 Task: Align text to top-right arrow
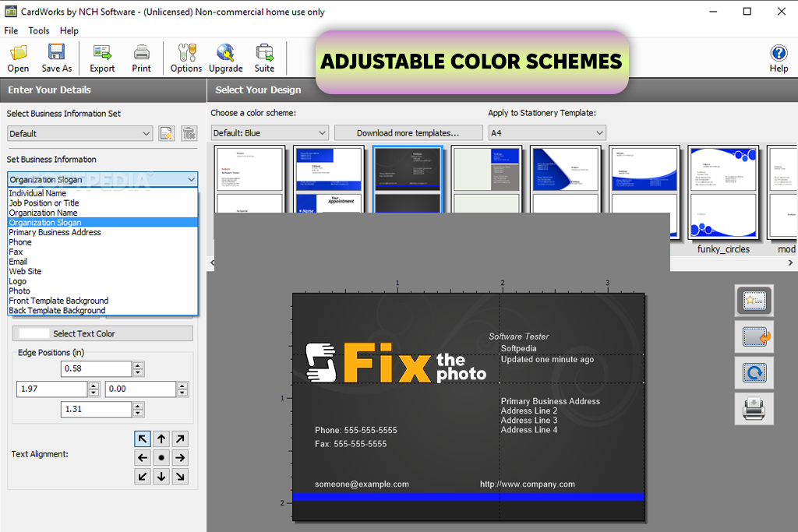180,439
